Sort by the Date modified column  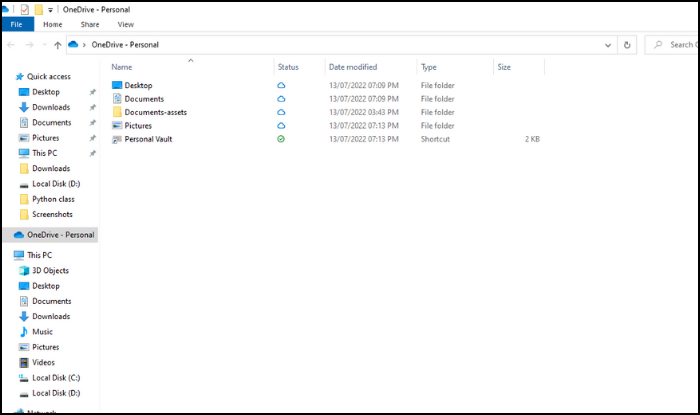click(352, 67)
